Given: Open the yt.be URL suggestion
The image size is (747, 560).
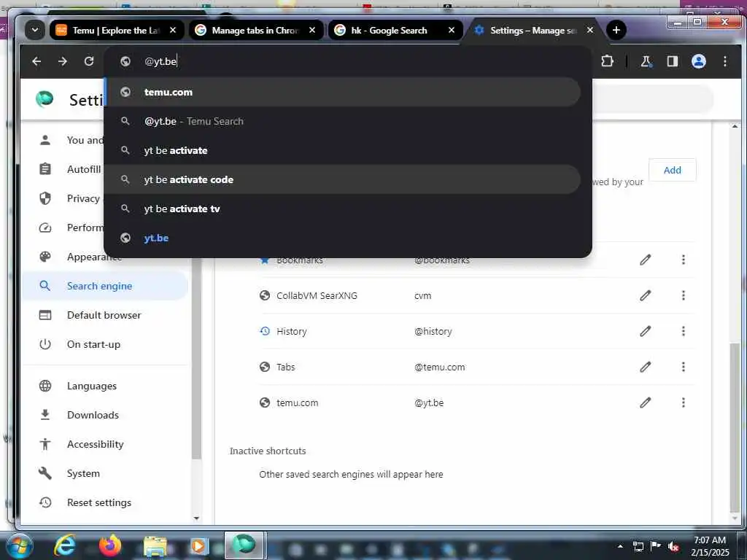Looking at the screenshot, I should click(x=342, y=238).
